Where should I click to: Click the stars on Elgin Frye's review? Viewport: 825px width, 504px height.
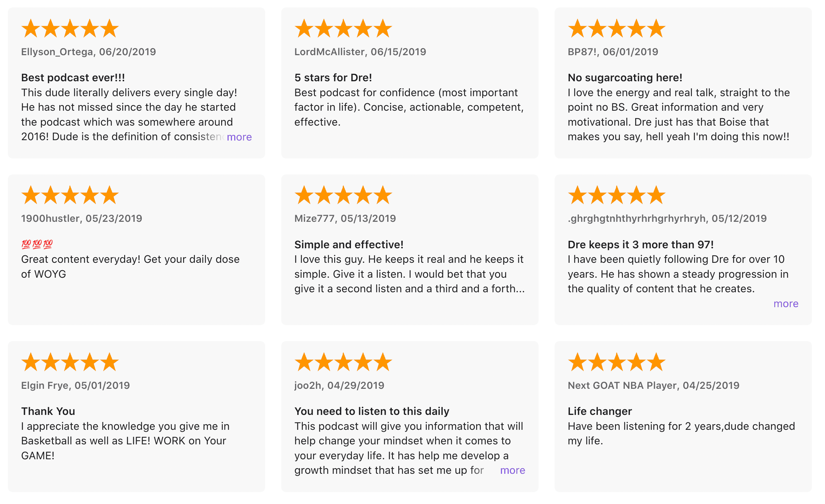click(70, 362)
